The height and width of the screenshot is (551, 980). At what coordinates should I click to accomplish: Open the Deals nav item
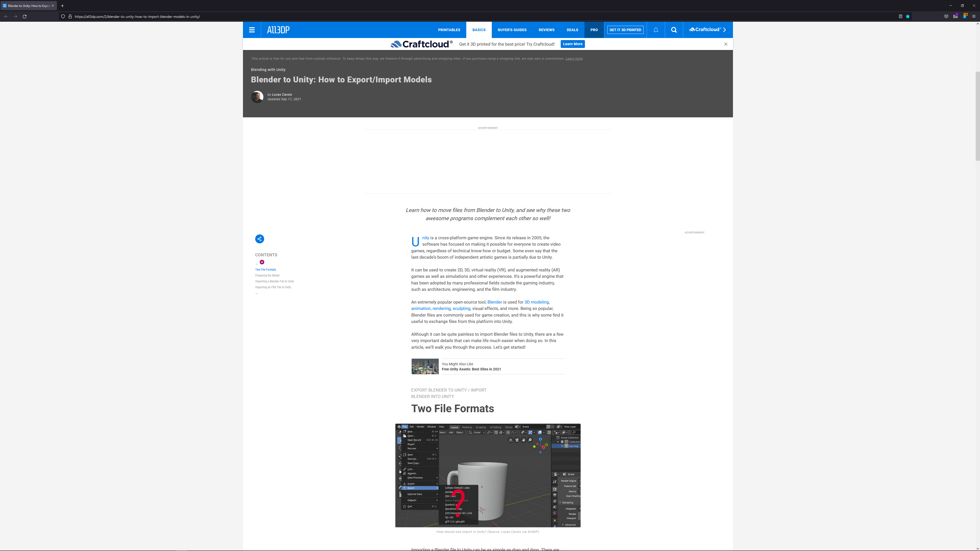click(572, 30)
